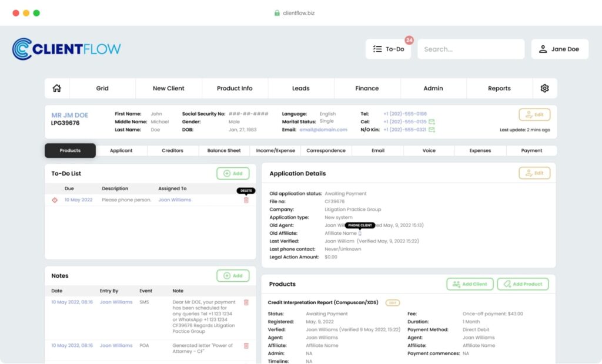Delete the 10 May 2022 to-do item
Image resolution: width=602 pixels, height=364 pixels.
246,200
